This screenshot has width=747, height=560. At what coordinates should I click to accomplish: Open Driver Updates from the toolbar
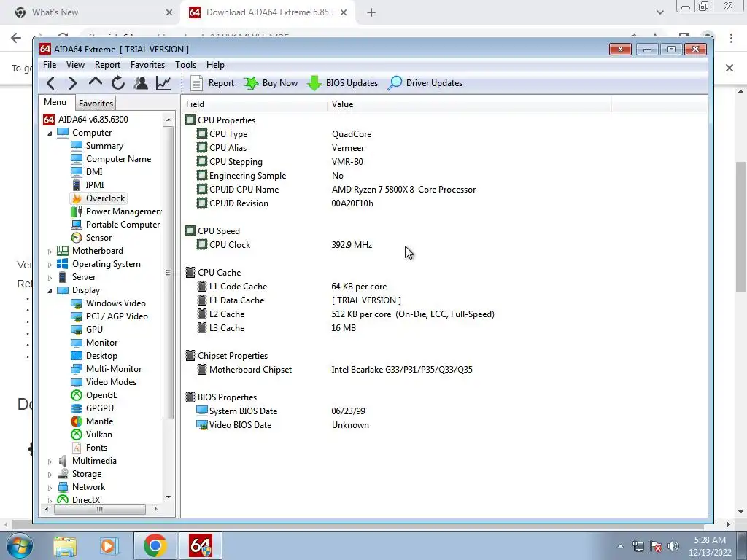425,83
